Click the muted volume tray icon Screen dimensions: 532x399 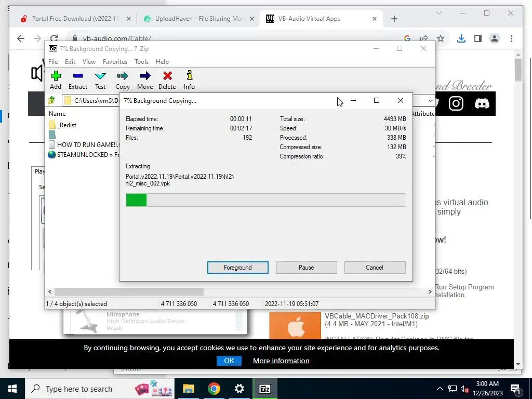(464, 389)
